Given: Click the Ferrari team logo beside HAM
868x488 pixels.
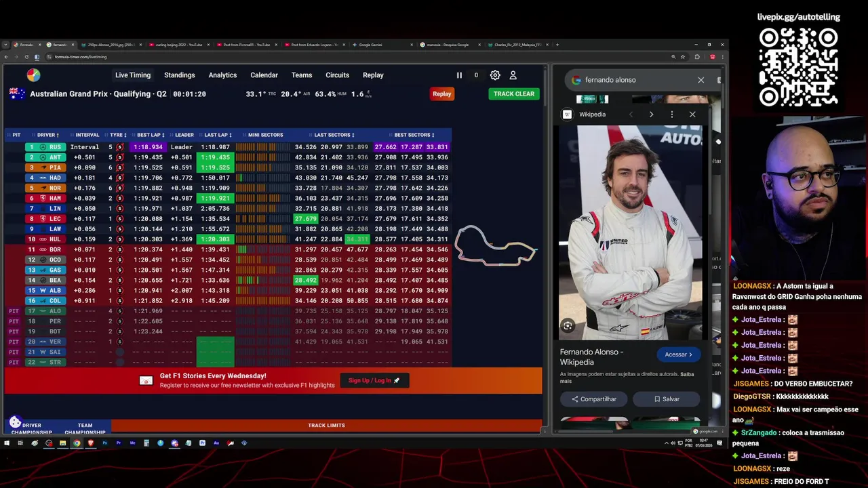Looking at the screenshot, I should coord(43,199).
